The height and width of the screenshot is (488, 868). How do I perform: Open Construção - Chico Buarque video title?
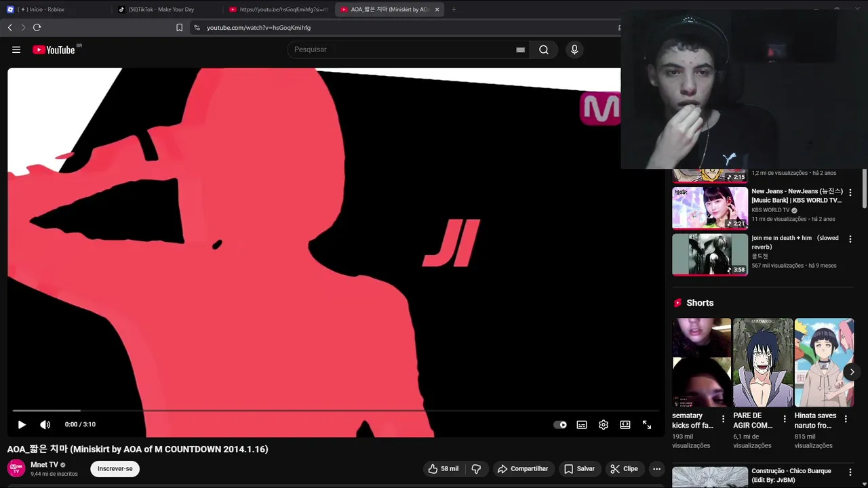click(791, 475)
